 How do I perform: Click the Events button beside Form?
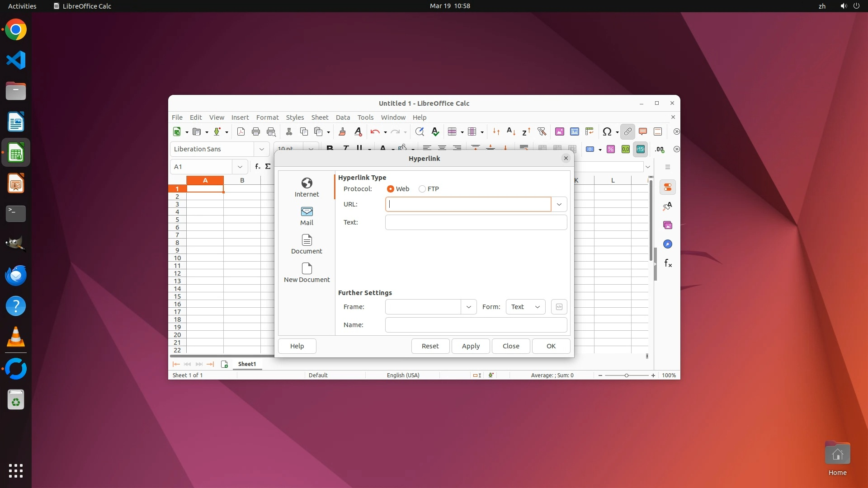tap(559, 307)
